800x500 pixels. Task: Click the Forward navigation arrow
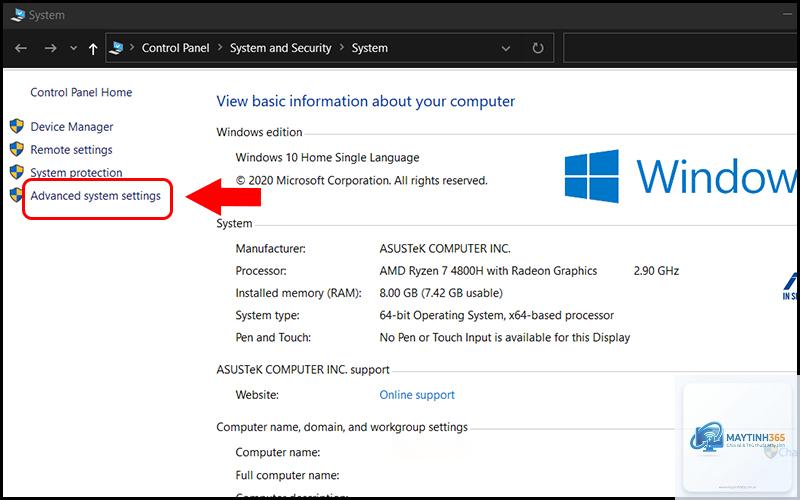click(x=50, y=48)
